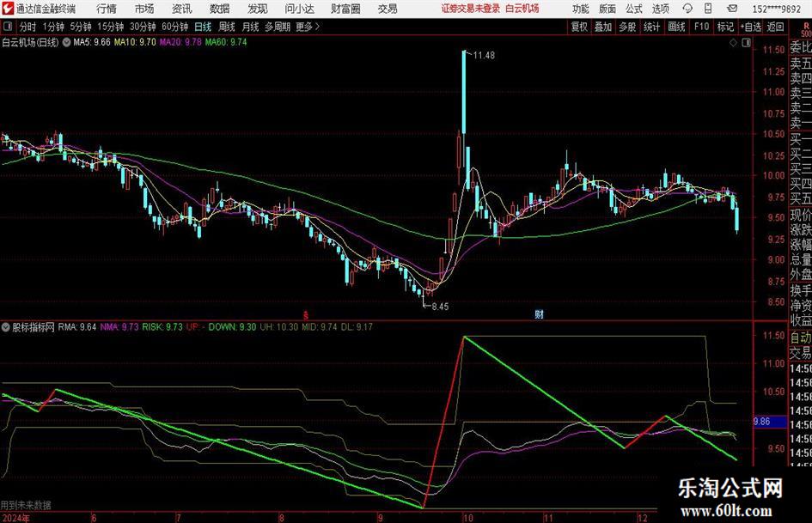Add stock via +自选 button
Screen dimensions: 812x523
point(751,27)
